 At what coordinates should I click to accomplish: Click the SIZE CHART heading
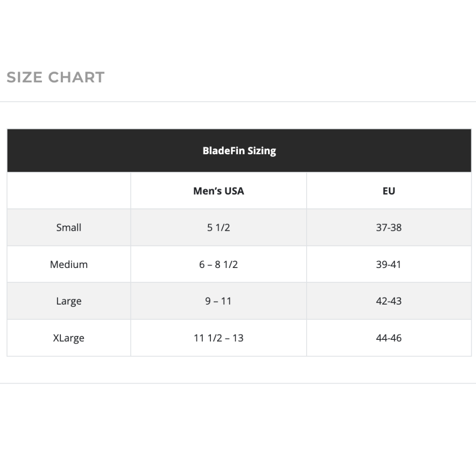(x=56, y=77)
